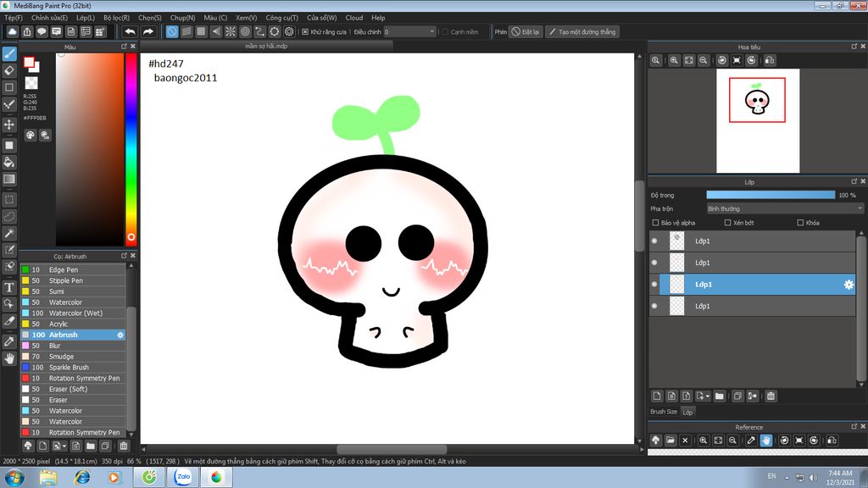Enable the Bảo vệ alpha checkbox

(655, 223)
